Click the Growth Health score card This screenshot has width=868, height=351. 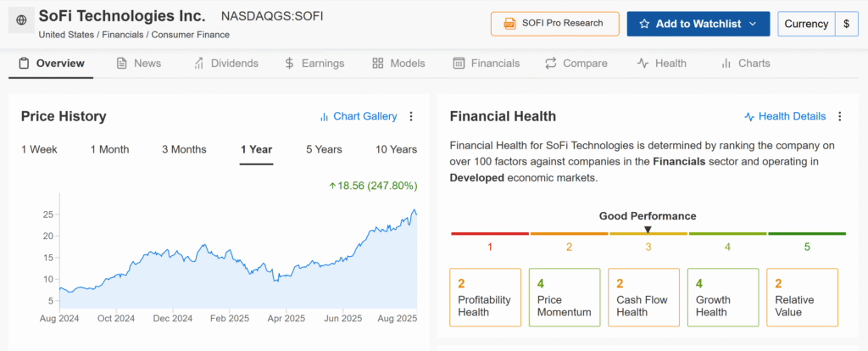(x=722, y=298)
